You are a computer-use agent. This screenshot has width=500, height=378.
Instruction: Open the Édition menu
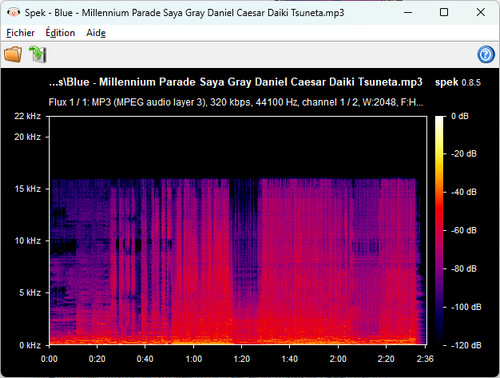(60, 33)
